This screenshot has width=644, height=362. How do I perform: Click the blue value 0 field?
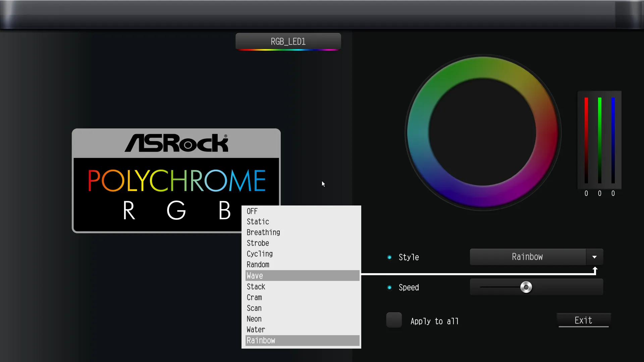[613, 193]
